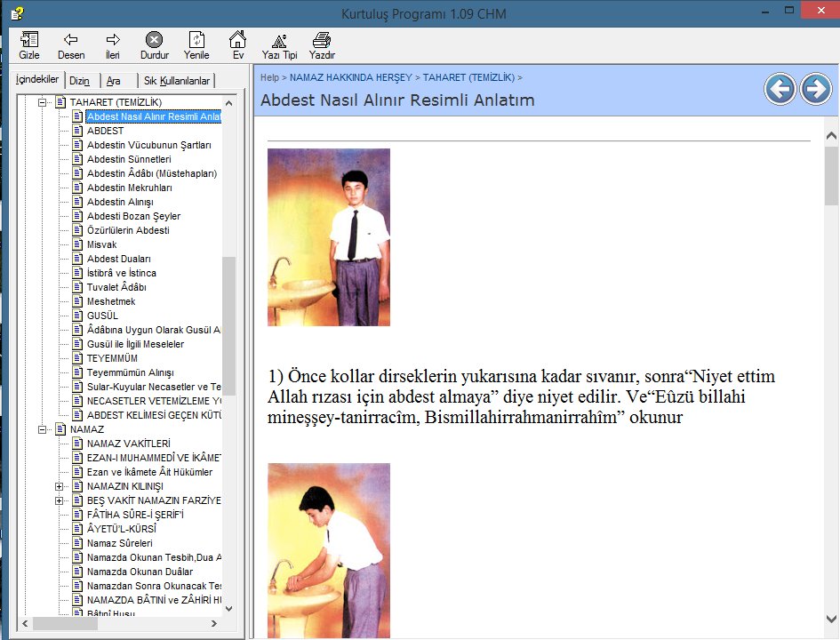The image size is (840, 640).
Task: Click the Gizle (hide) toolbar icon
Action: (x=29, y=44)
